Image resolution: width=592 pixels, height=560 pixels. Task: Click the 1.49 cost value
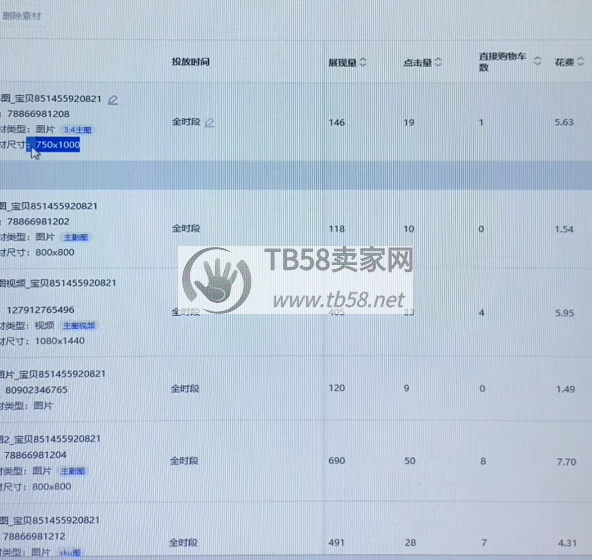pos(566,389)
